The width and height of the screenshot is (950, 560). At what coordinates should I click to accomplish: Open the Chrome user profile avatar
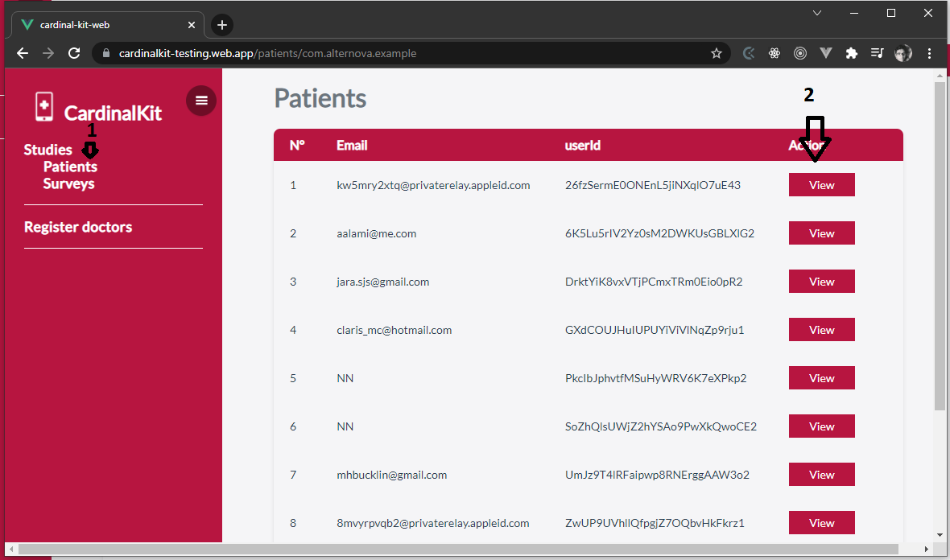903,53
